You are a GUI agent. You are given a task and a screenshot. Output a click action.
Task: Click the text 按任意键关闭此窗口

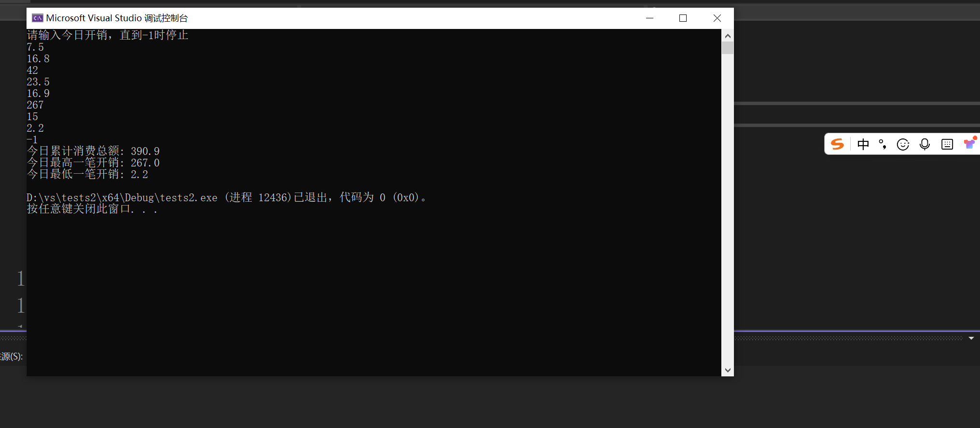click(x=92, y=209)
